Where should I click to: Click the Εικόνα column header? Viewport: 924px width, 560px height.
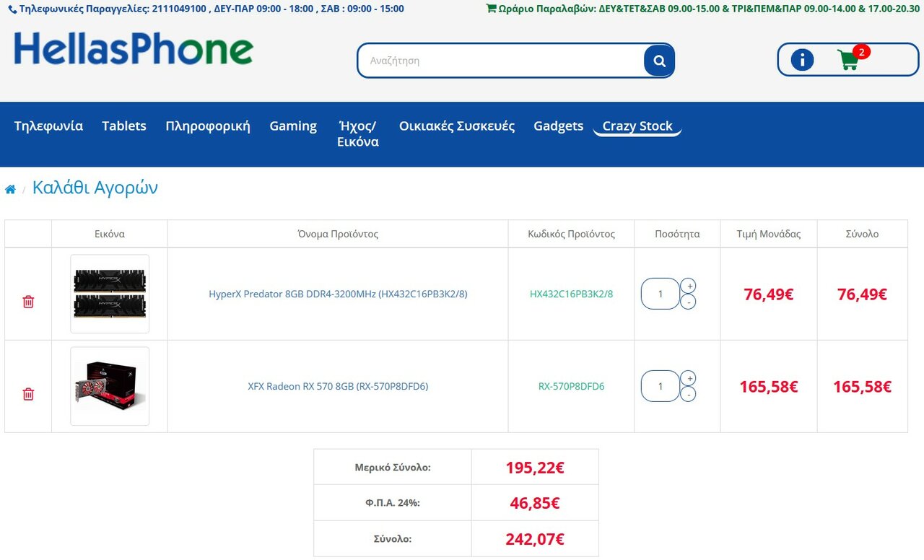click(110, 234)
